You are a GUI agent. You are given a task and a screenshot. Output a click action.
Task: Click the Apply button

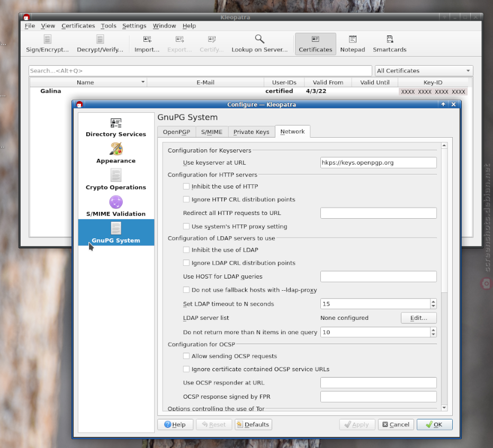click(357, 424)
